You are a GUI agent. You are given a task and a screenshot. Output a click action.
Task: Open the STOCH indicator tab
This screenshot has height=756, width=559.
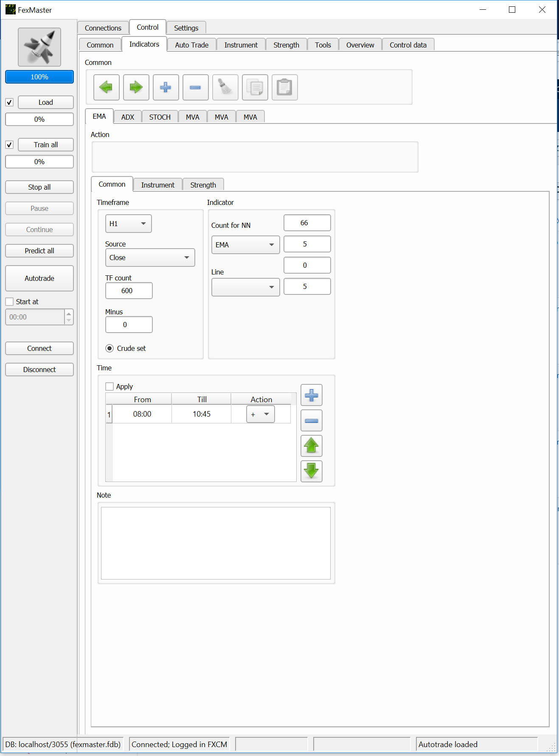point(160,117)
